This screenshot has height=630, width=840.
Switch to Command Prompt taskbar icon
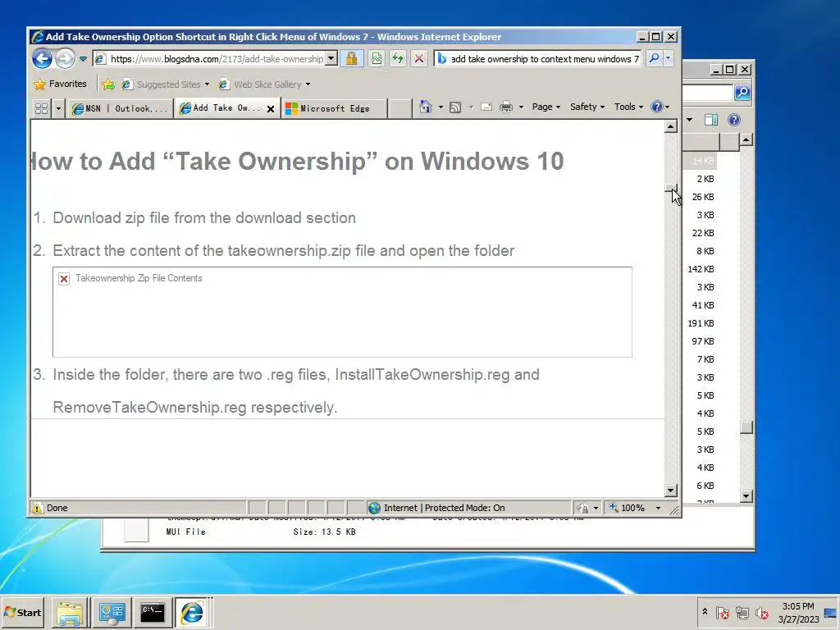point(153,612)
